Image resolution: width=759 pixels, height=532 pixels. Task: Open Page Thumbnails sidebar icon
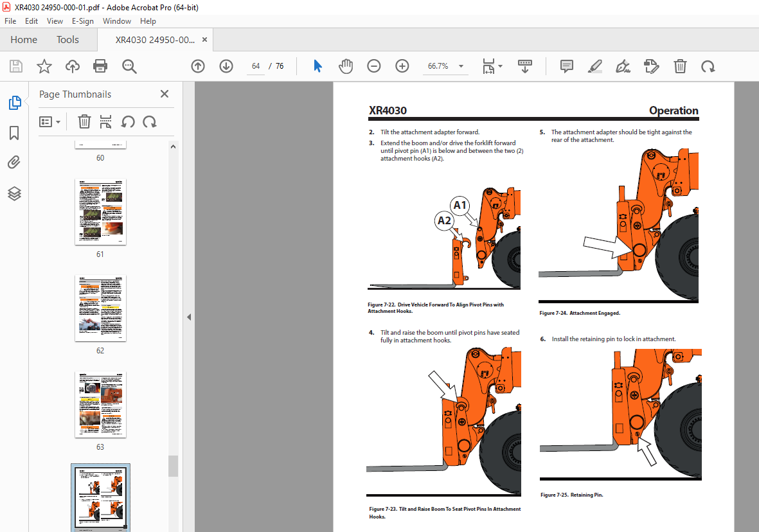15,103
